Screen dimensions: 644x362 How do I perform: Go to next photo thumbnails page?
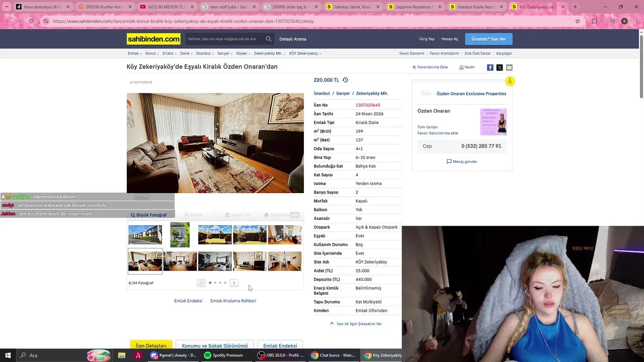(x=234, y=283)
